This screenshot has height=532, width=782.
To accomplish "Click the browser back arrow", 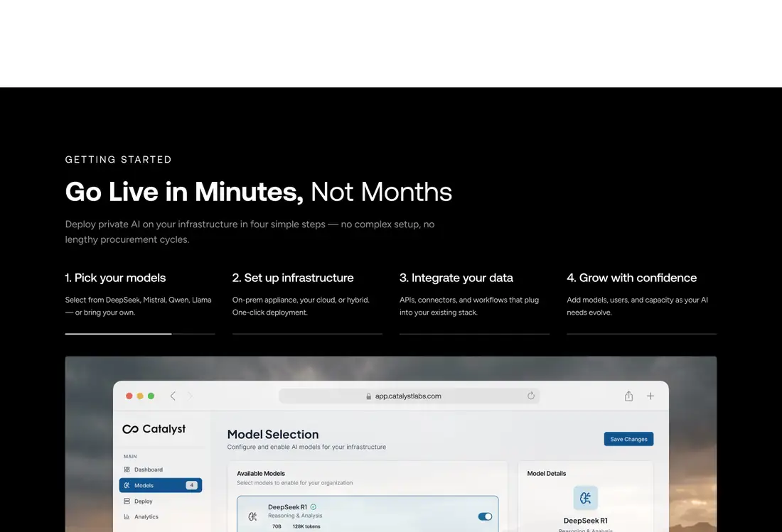I will [173, 396].
